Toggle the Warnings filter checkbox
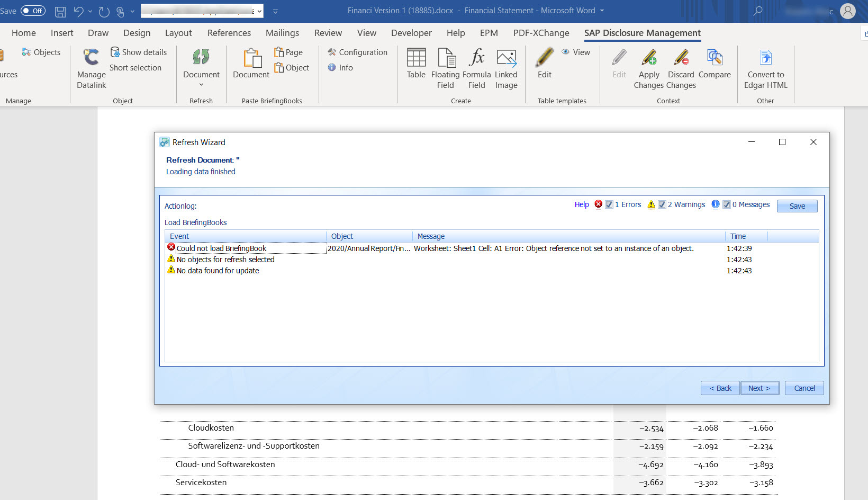 point(662,204)
